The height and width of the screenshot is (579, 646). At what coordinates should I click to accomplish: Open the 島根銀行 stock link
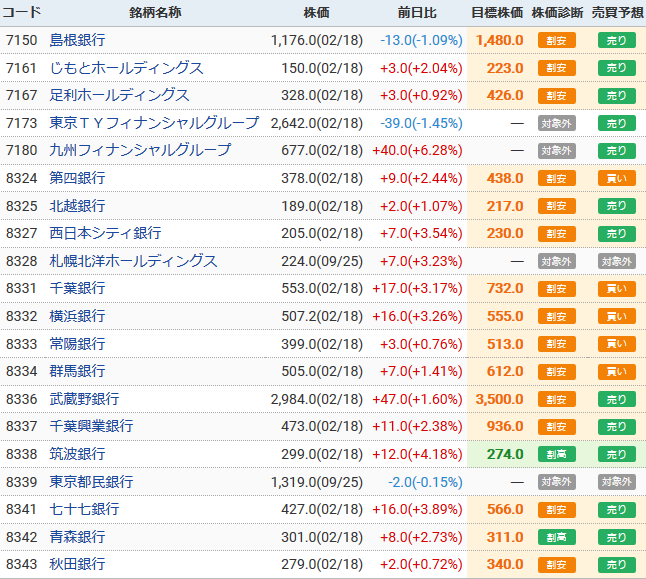77,40
